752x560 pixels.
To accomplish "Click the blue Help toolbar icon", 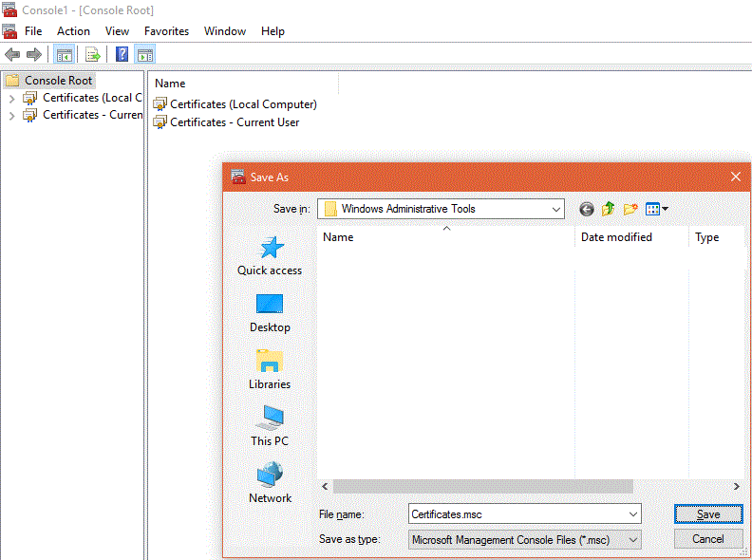I will coord(122,54).
